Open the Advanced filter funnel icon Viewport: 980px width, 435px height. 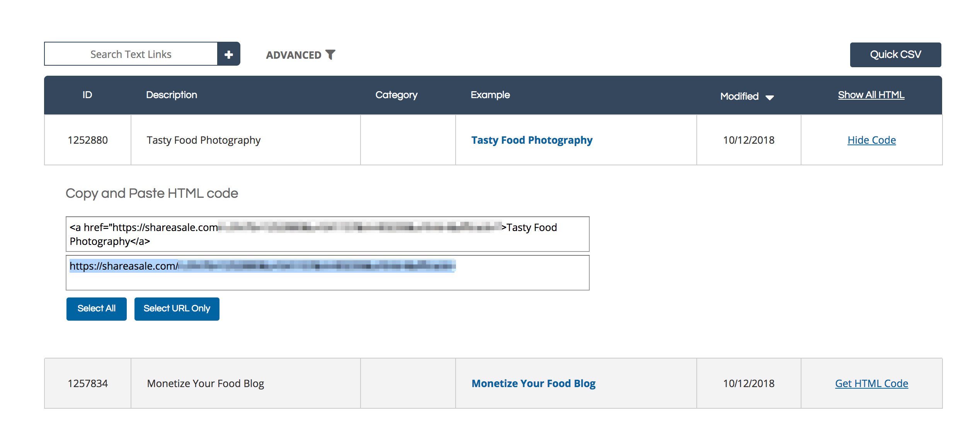330,55
